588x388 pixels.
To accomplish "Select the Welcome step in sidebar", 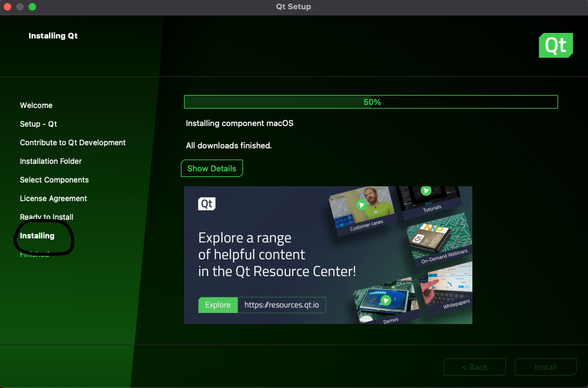I will point(36,106).
